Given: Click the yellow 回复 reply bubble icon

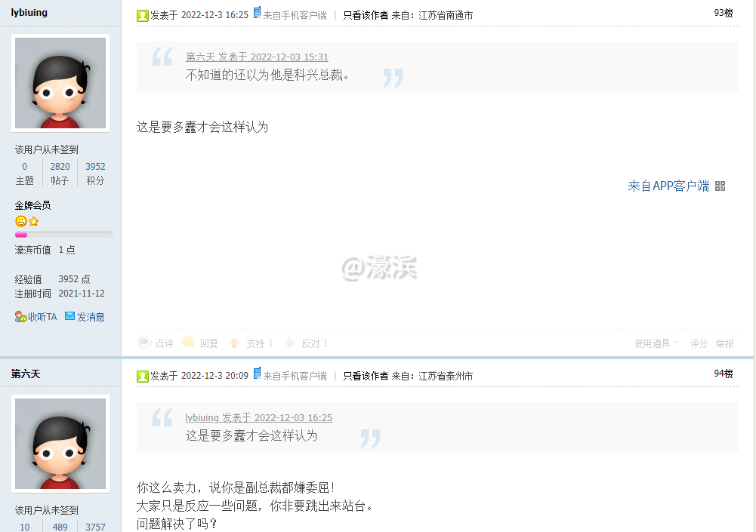Looking at the screenshot, I should pyautogui.click(x=187, y=342).
